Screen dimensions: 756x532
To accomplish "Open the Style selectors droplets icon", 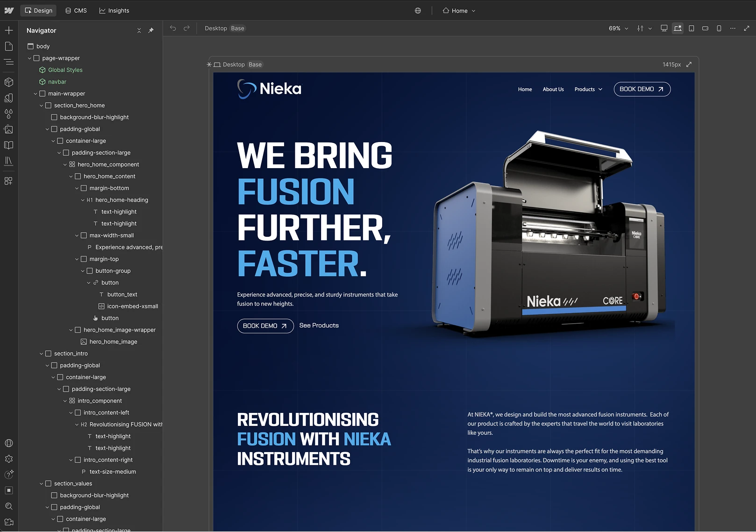I will 9,113.
